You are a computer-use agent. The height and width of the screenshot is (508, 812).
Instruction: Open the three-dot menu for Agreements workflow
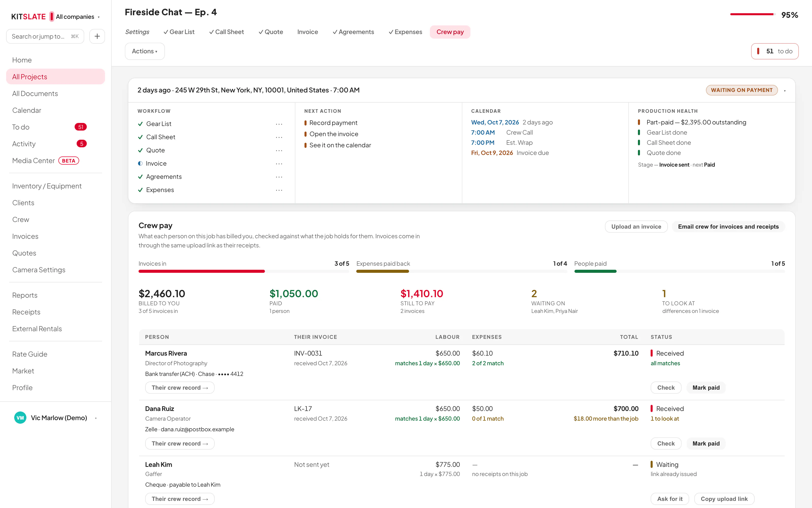tap(279, 177)
